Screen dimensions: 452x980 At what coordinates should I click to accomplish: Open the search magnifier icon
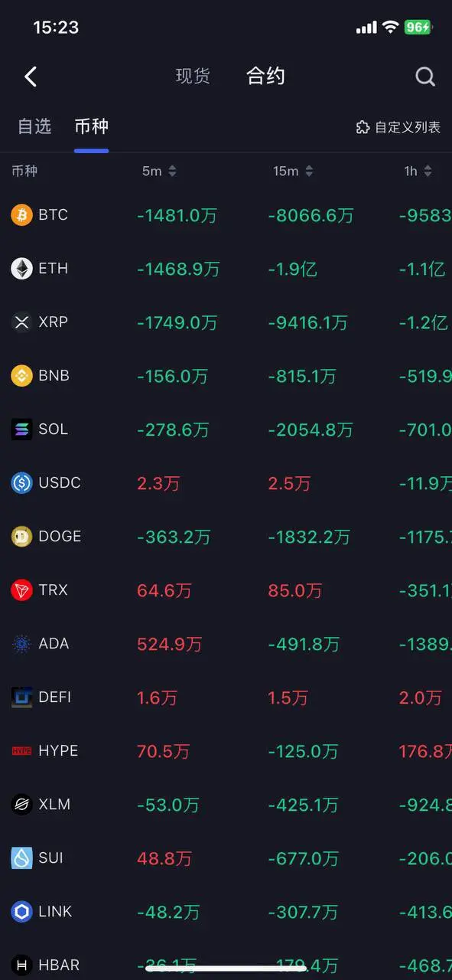[x=425, y=77]
